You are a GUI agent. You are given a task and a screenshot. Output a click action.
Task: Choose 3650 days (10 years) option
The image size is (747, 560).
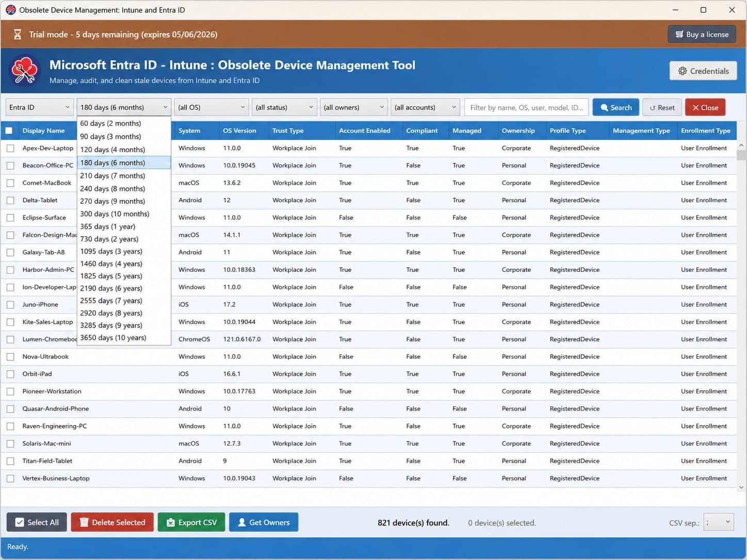pos(124,338)
